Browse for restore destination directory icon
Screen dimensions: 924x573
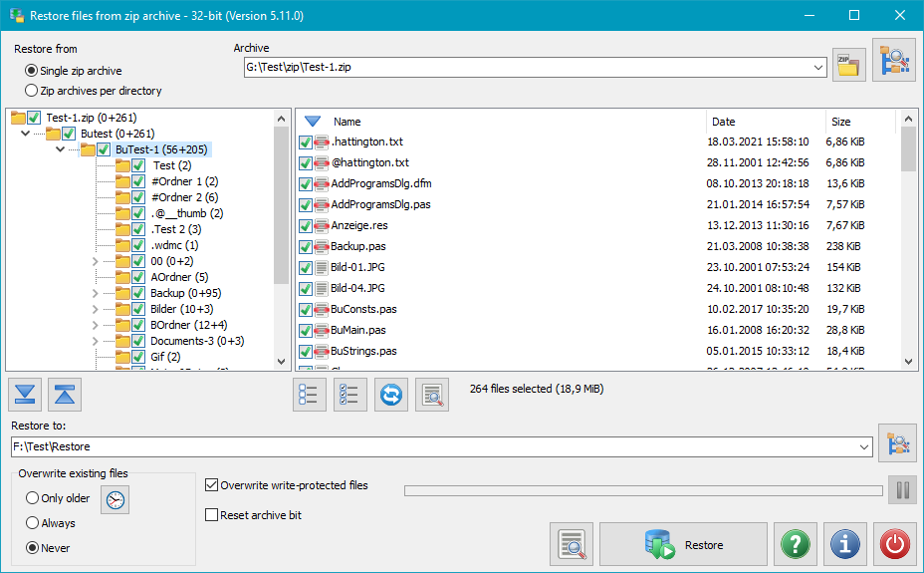coord(897,442)
